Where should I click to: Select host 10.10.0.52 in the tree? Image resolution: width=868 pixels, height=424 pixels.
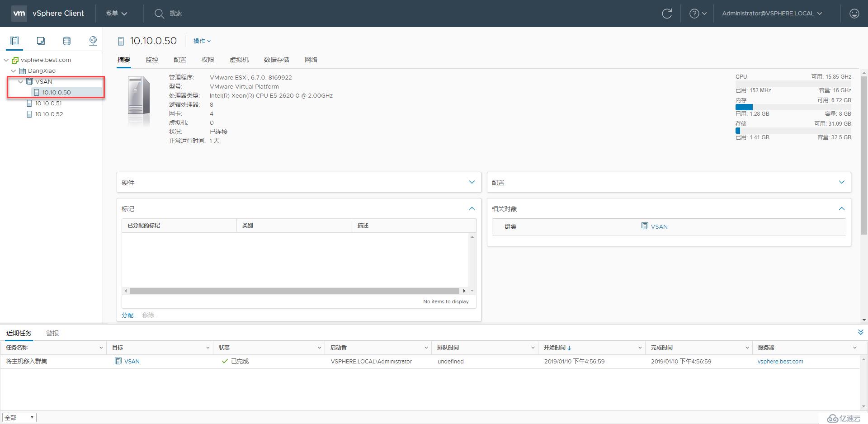coord(49,114)
